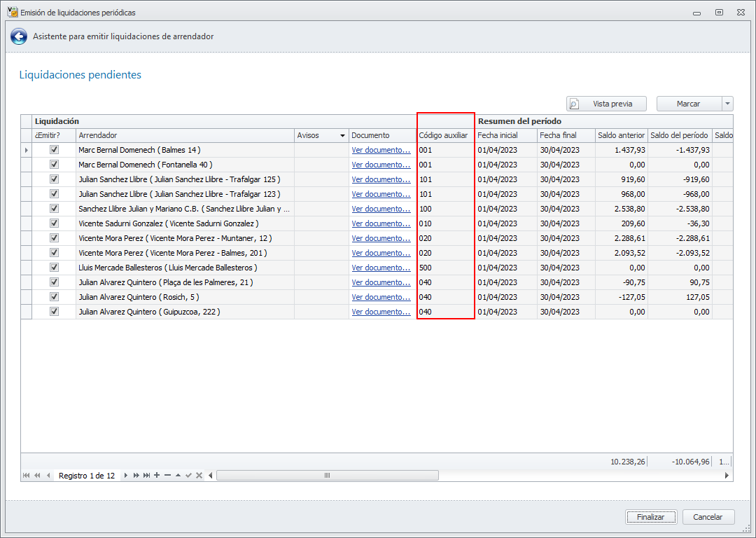Expand the Avisos column filter dropdown
This screenshot has height=538, width=756.
[x=342, y=135]
